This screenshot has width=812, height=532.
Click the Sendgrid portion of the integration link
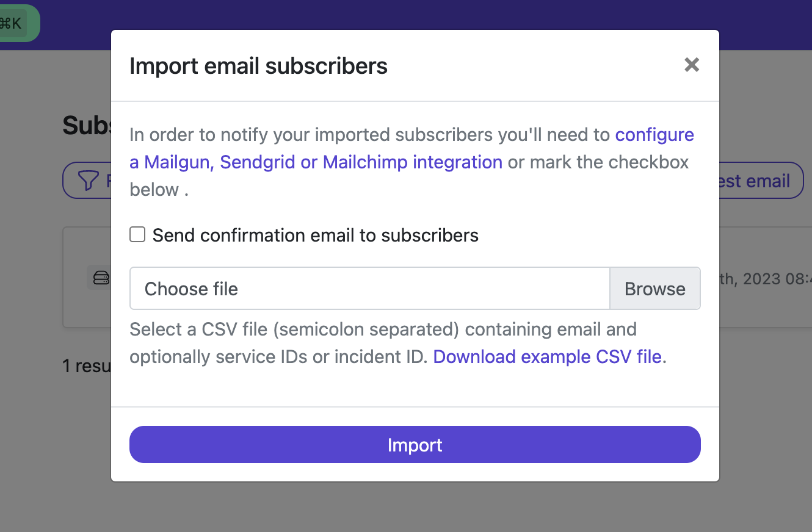pyautogui.click(x=258, y=162)
